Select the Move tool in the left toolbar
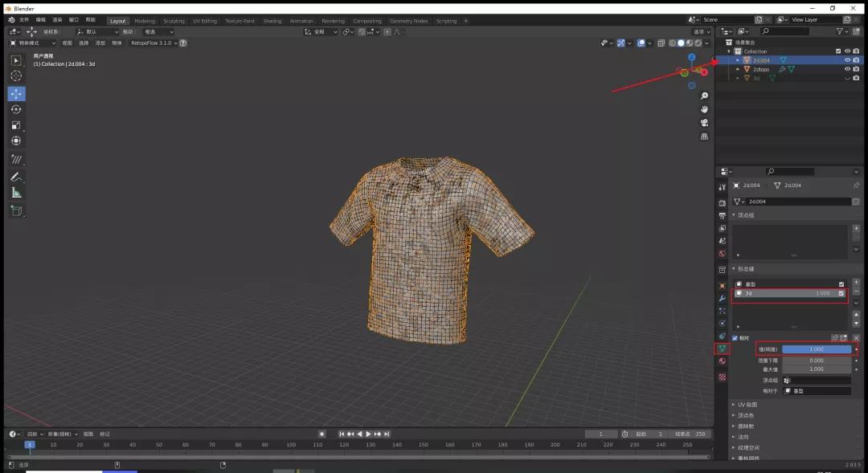This screenshot has height=473, width=868. [x=16, y=94]
